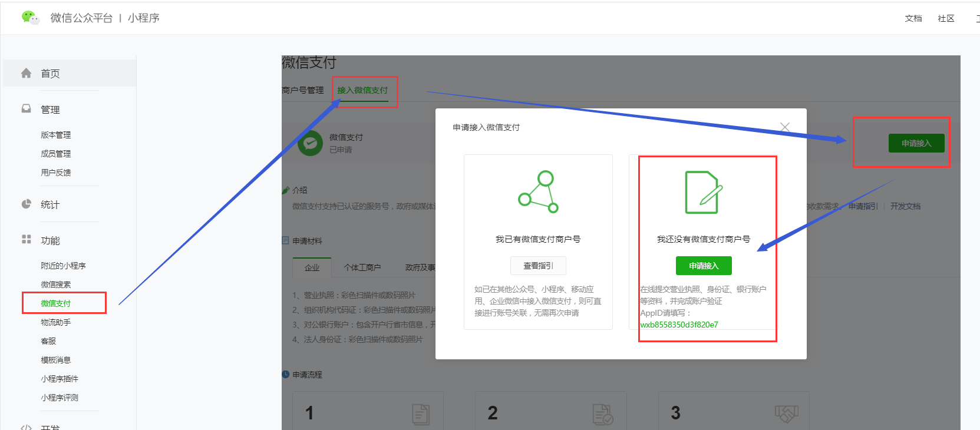Image resolution: width=980 pixels, height=430 pixels.
Task: Click step 2 document check icon
Action: coord(603,414)
